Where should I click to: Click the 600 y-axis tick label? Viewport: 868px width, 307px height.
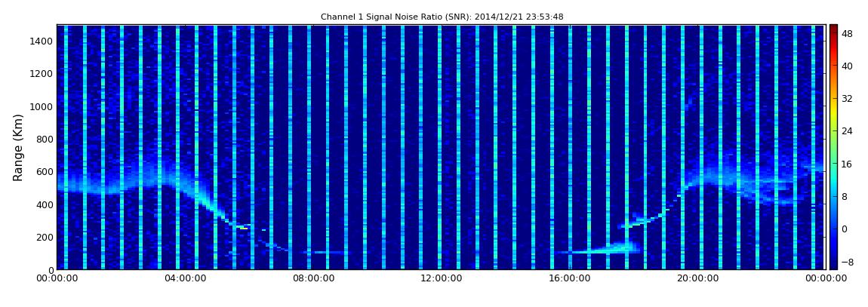[x=45, y=171]
